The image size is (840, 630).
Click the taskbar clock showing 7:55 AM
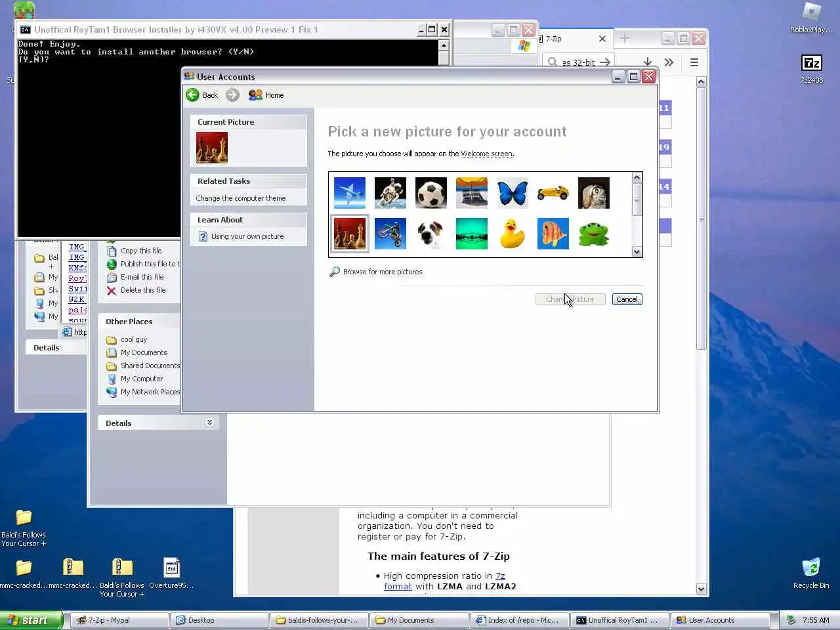click(x=816, y=620)
